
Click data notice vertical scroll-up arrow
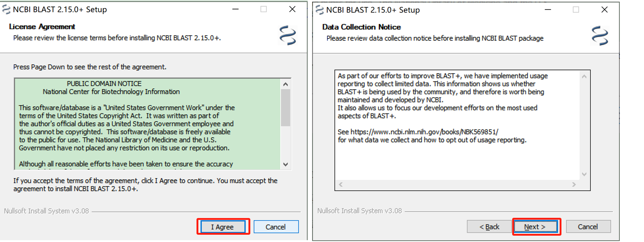(x=584, y=76)
